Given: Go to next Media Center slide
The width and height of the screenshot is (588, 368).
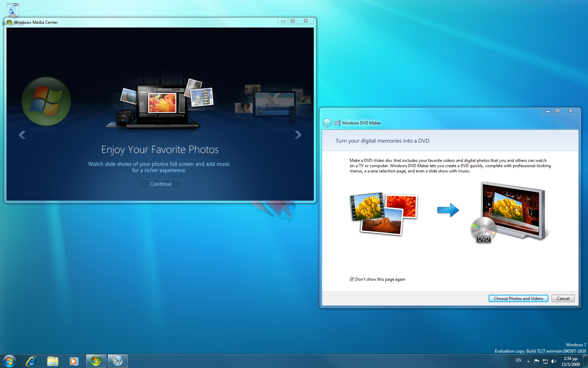Looking at the screenshot, I should tap(298, 135).
